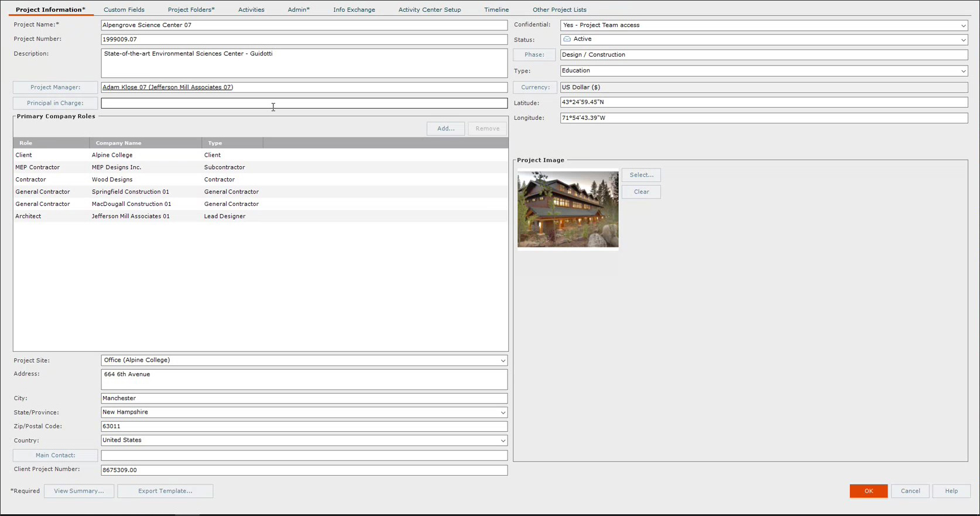
Task: Click the Address text area
Action: tap(304, 380)
